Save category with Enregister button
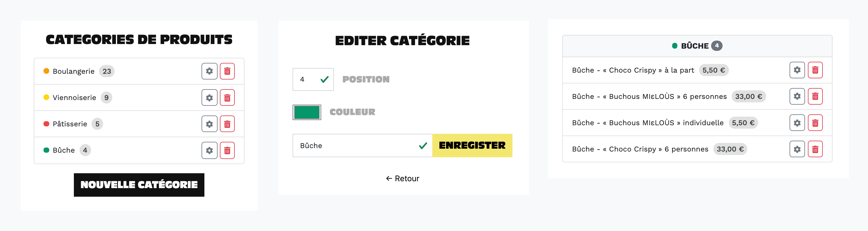The height and width of the screenshot is (231, 868). [472, 146]
